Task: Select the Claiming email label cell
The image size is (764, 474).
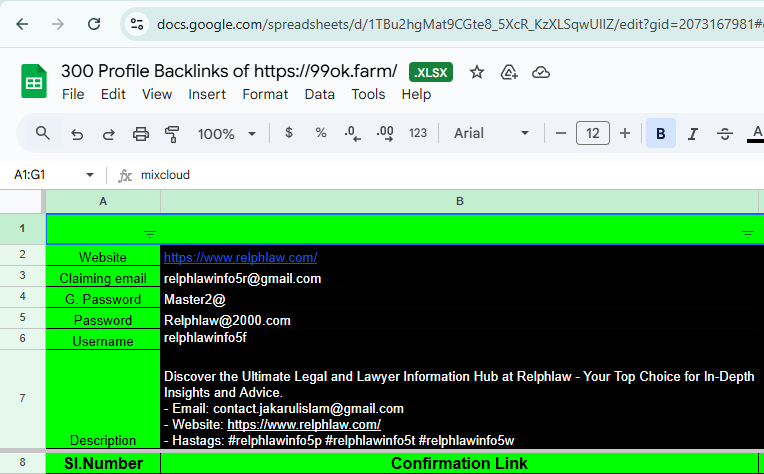Action: coord(103,277)
